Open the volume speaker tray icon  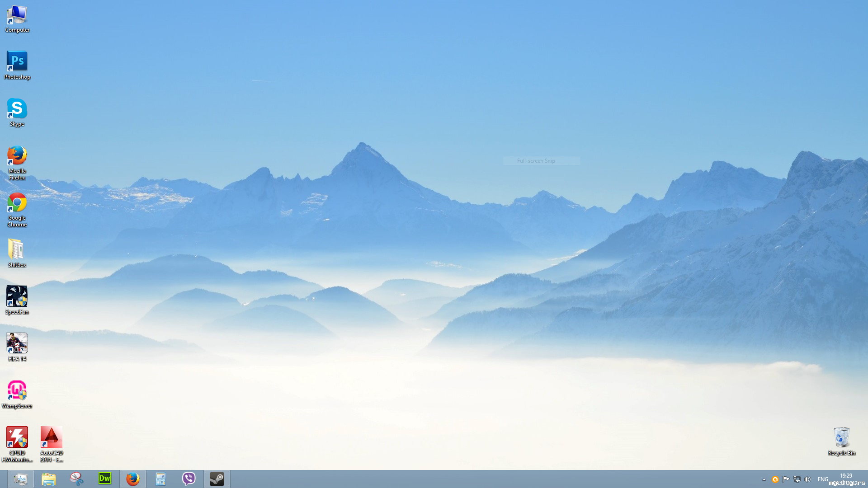point(808,479)
